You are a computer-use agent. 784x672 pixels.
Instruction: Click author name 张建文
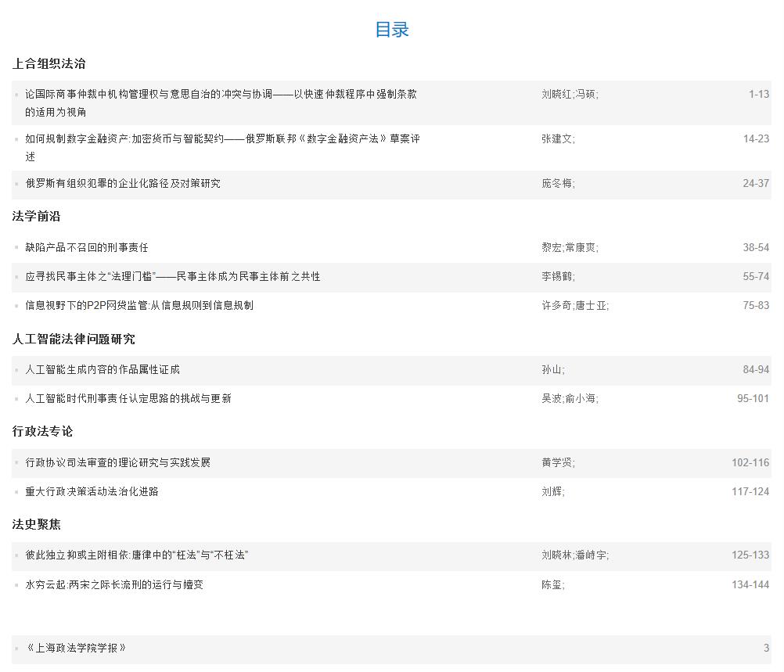tap(556, 139)
